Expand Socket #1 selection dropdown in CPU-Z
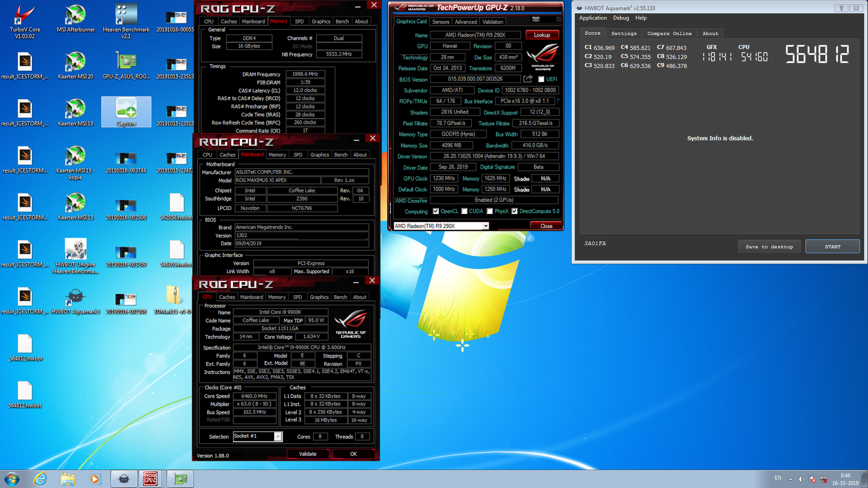This screenshot has width=868, height=488. [x=278, y=436]
